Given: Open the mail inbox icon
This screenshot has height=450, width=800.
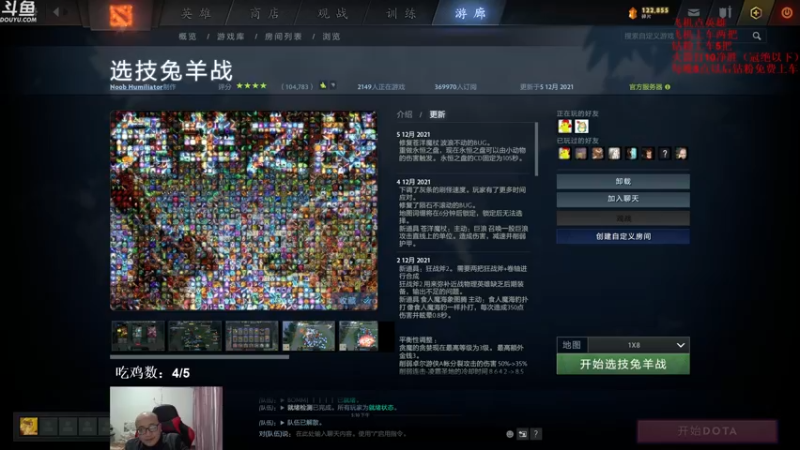Looking at the screenshot, I should pyautogui.click(x=694, y=12).
